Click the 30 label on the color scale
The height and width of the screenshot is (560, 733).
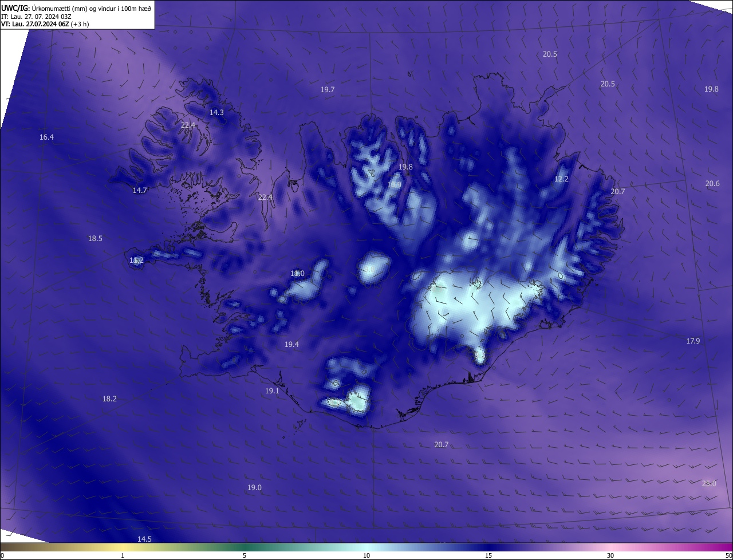tap(610, 555)
